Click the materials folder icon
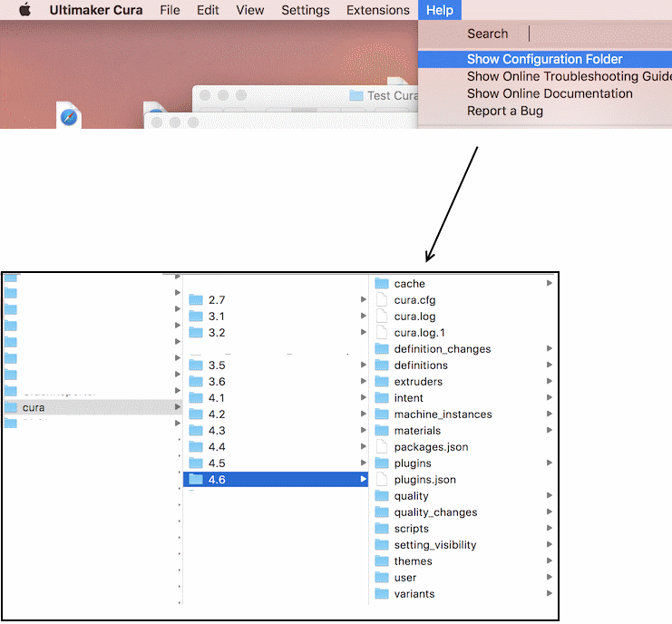The image size is (672, 624). (382, 430)
